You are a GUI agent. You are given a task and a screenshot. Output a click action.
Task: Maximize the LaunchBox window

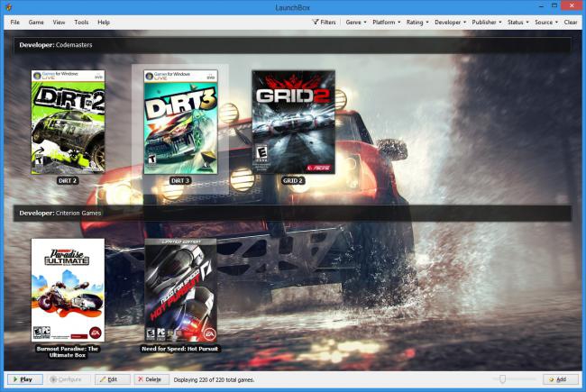[x=554, y=6]
